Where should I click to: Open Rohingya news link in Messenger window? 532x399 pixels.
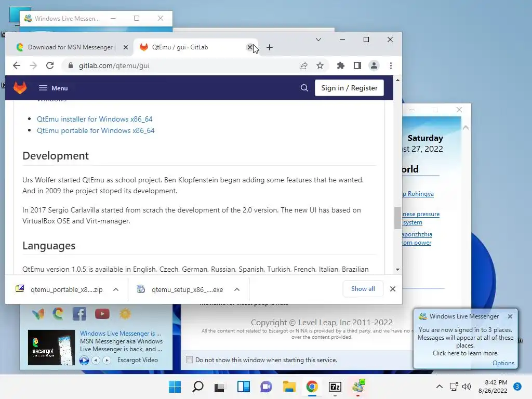click(418, 194)
